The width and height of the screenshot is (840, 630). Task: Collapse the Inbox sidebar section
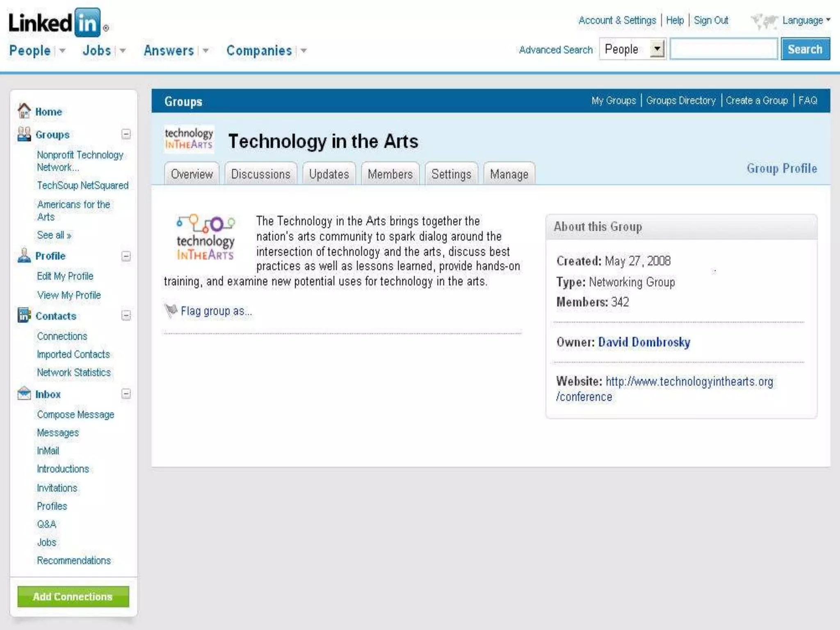click(x=126, y=394)
